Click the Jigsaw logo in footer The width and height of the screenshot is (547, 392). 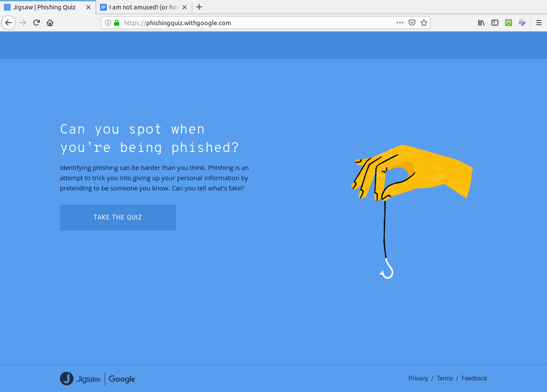pos(80,379)
